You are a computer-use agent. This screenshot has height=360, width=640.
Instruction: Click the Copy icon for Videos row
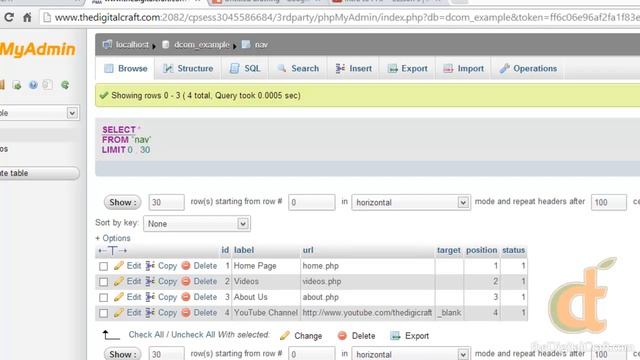coord(150,281)
